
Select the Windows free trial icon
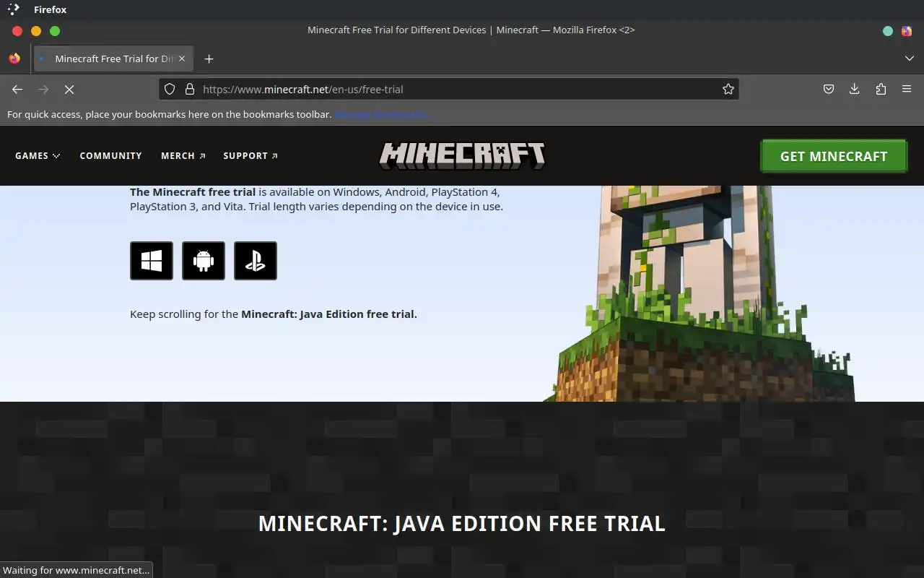point(152,261)
